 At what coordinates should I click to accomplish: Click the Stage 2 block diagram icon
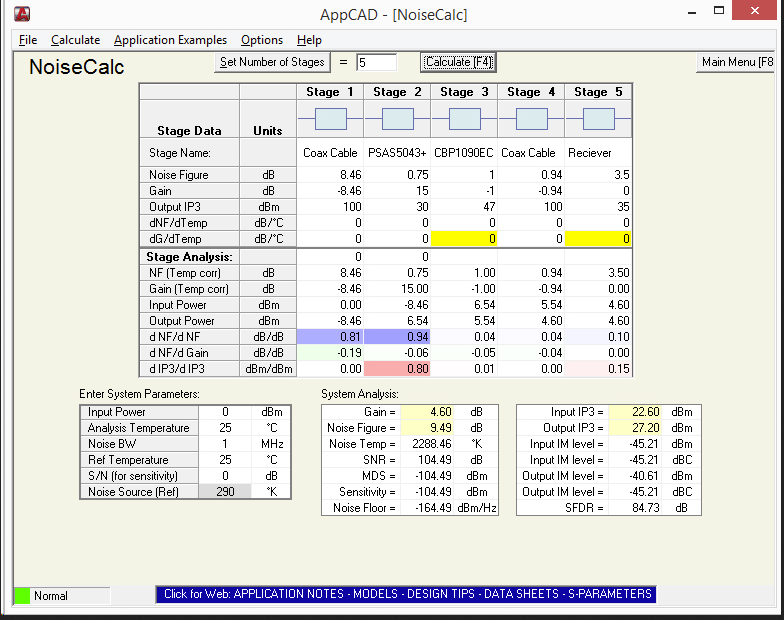point(397,119)
